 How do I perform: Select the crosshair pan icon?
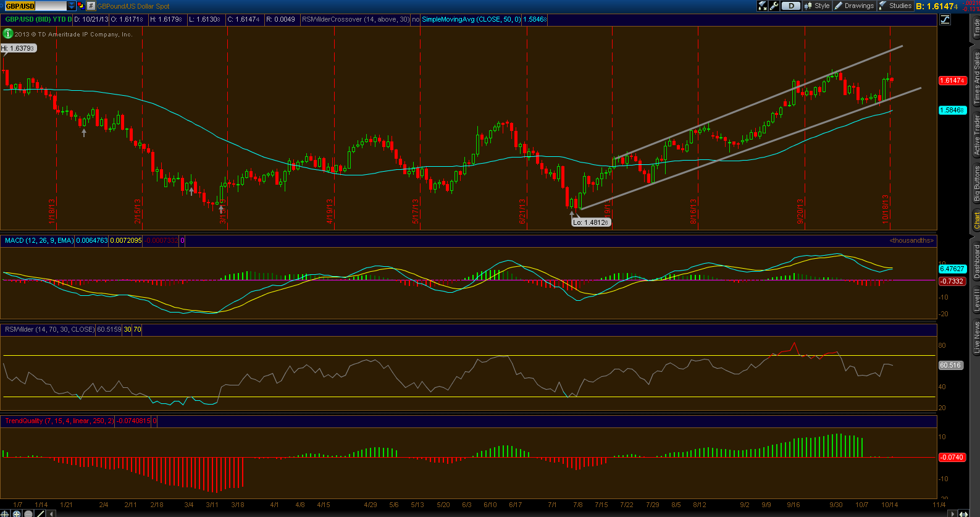click(x=5, y=513)
